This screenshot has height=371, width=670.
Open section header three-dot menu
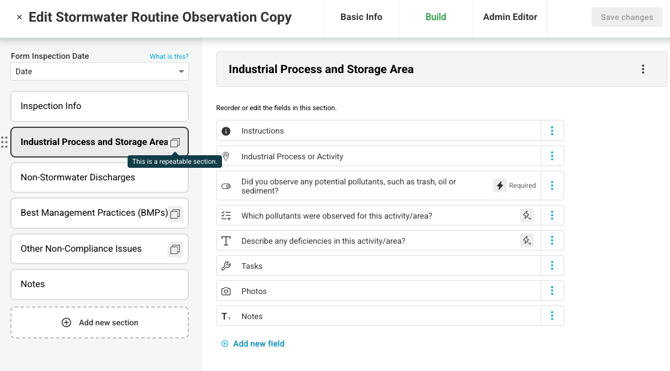point(643,69)
